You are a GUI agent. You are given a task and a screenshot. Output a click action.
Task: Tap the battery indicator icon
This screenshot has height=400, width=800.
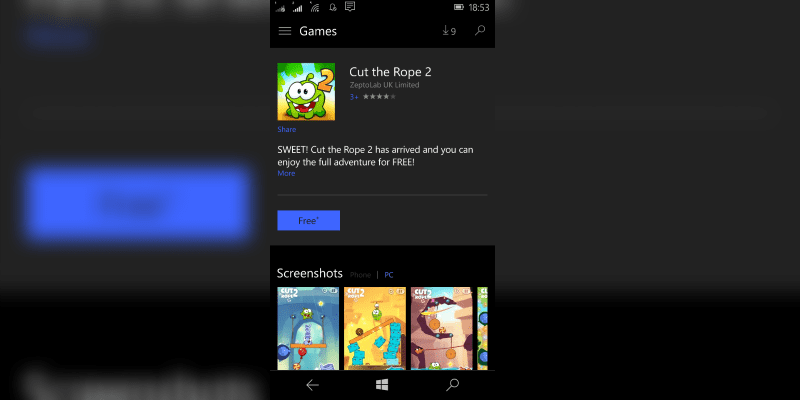(459, 7)
